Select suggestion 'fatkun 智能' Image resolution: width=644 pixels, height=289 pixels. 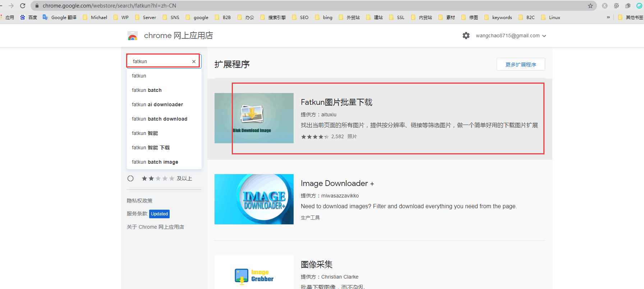pos(164,133)
